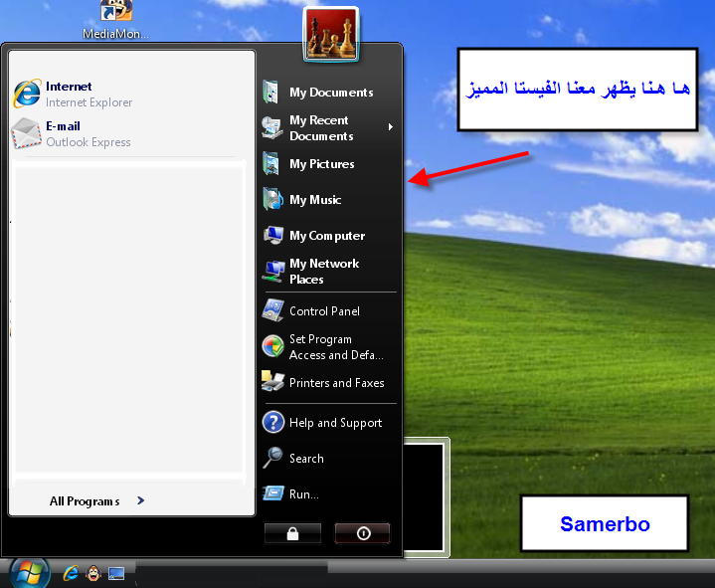Launch Internet Explorer from quick launch bar
Image resolution: width=715 pixels, height=588 pixels.
tap(71, 573)
